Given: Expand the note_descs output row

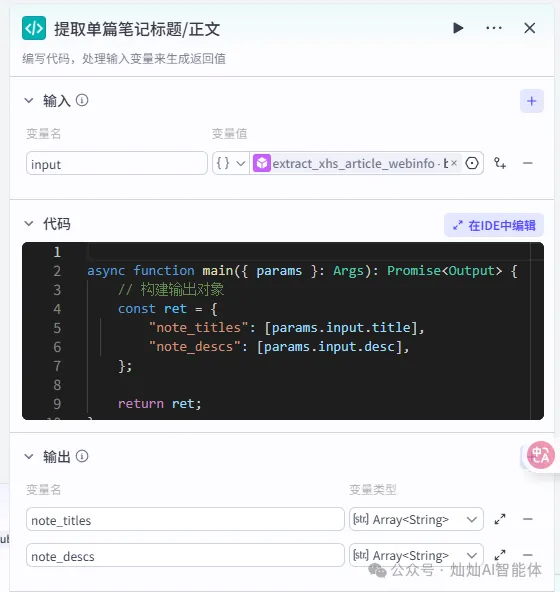Looking at the screenshot, I should (x=500, y=555).
